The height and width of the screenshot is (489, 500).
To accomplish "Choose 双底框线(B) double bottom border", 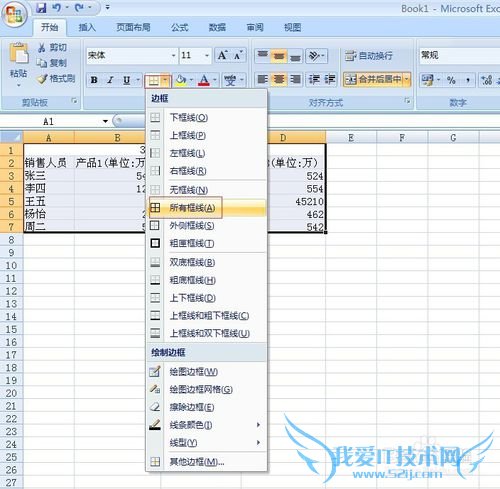I will click(x=207, y=262).
